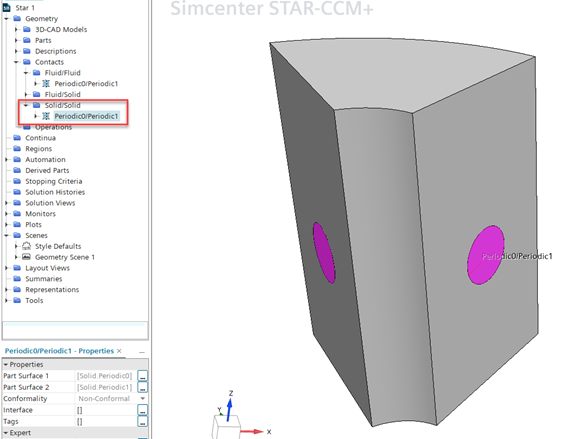Click the Regions folder icon
This screenshot has width=573, height=439.
coord(17,148)
